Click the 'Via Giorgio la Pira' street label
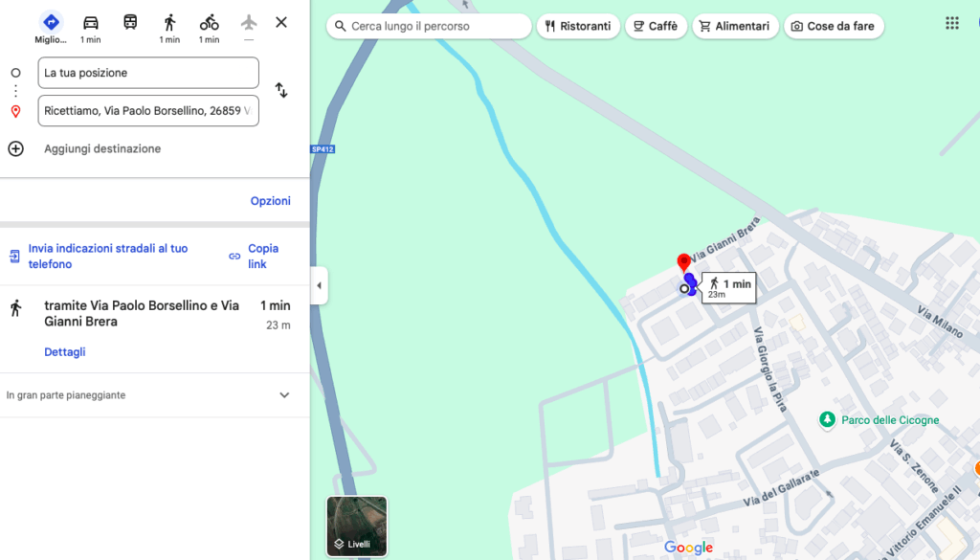 [769, 369]
